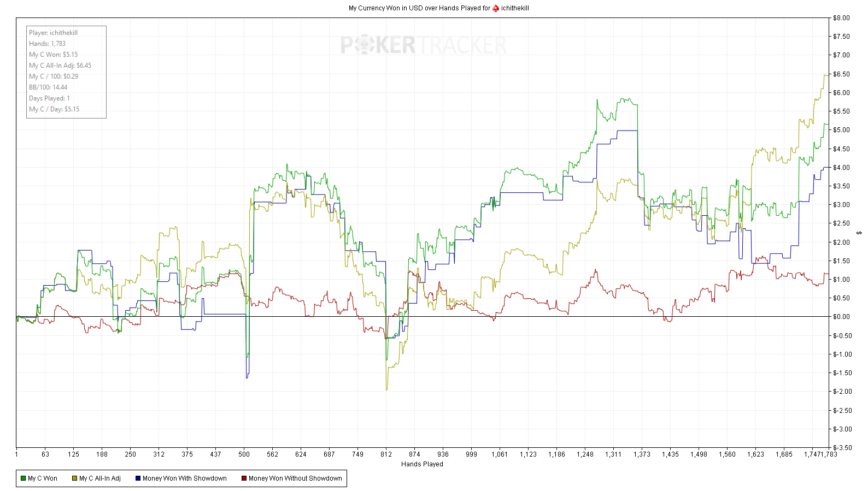
Task: Select the "My C All-In Adj" legend label
Action: (x=100, y=478)
